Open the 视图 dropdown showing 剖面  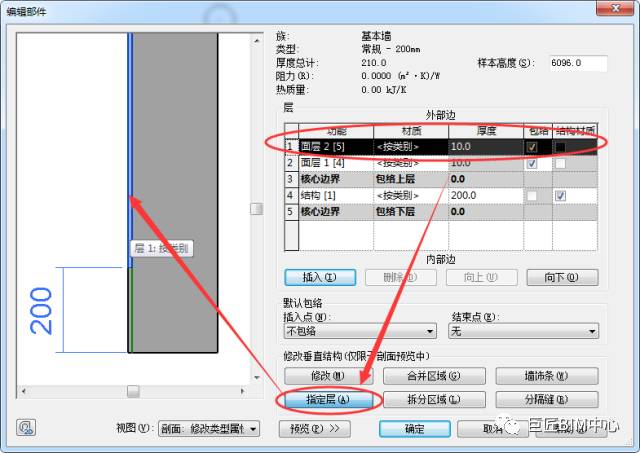click(x=209, y=429)
